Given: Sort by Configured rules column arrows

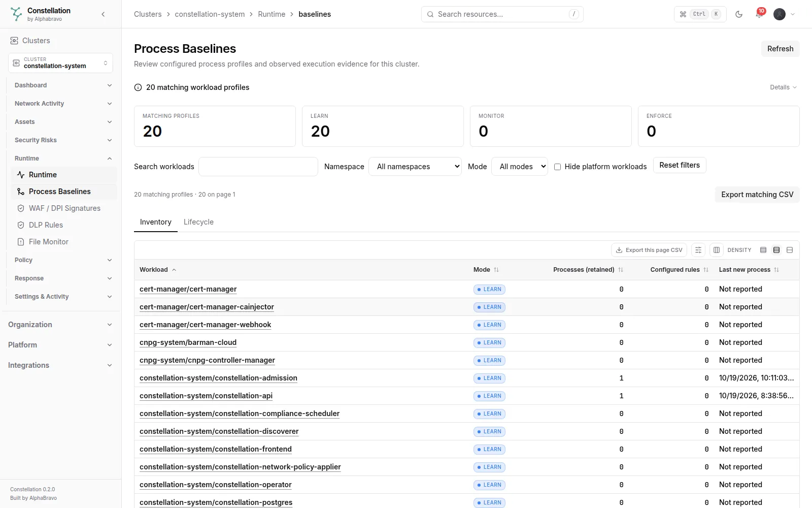Looking at the screenshot, I should tap(706, 270).
